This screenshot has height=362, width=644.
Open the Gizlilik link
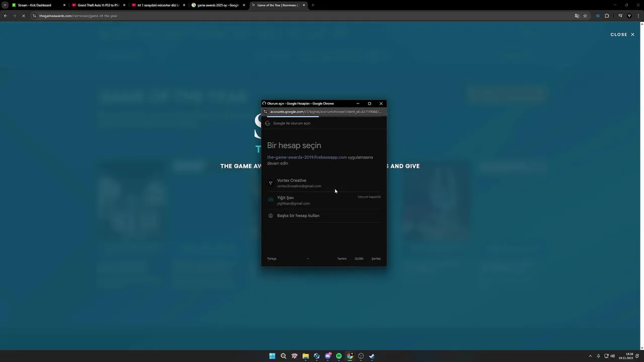click(x=359, y=258)
